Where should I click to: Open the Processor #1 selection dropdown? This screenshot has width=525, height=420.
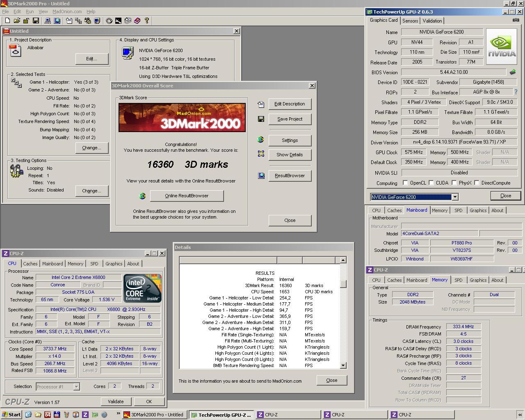tap(76, 386)
